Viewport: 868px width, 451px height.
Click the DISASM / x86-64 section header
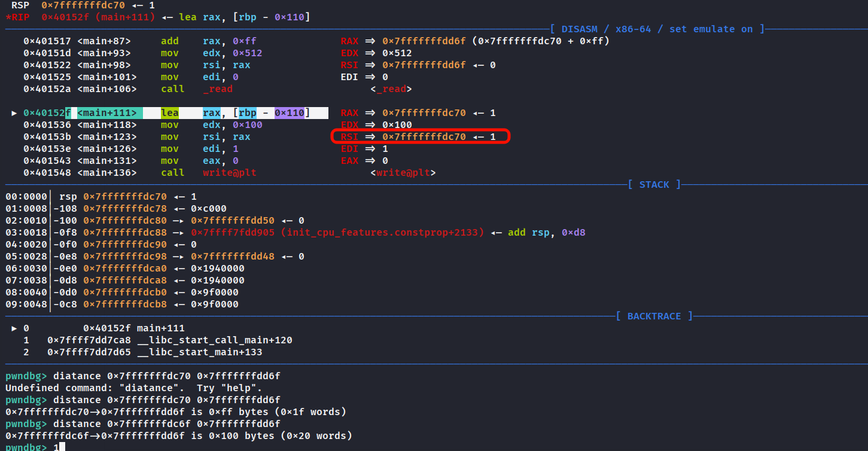(x=657, y=29)
